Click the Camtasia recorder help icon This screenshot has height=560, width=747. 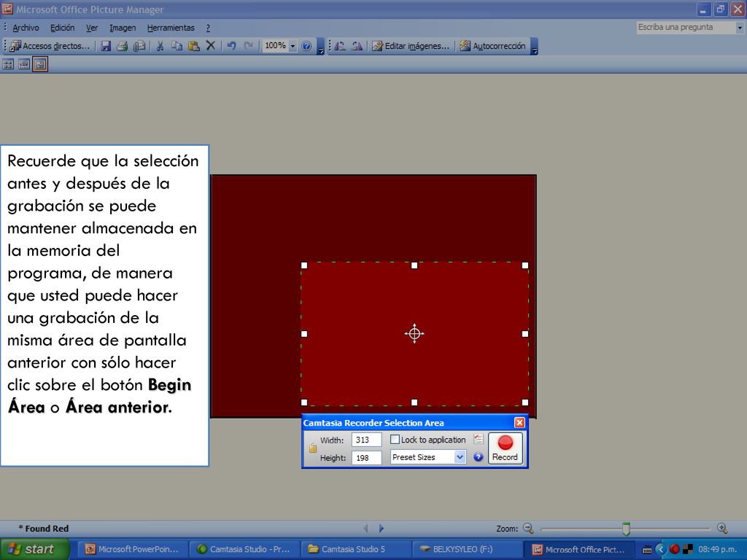[479, 457]
